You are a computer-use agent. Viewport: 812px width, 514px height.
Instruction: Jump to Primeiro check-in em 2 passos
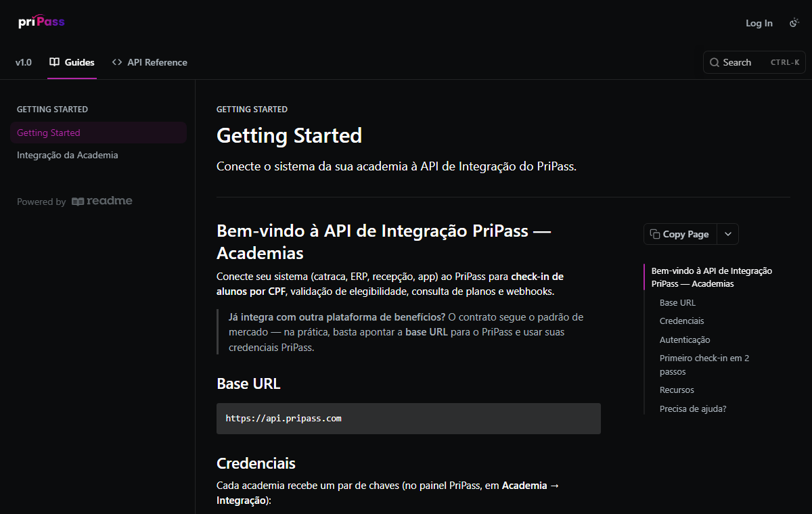point(704,365)
